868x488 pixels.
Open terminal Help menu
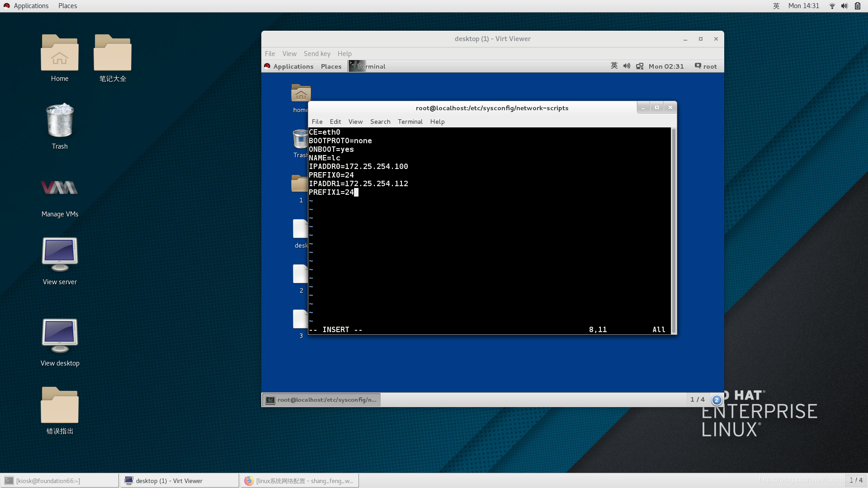[437, 122]
